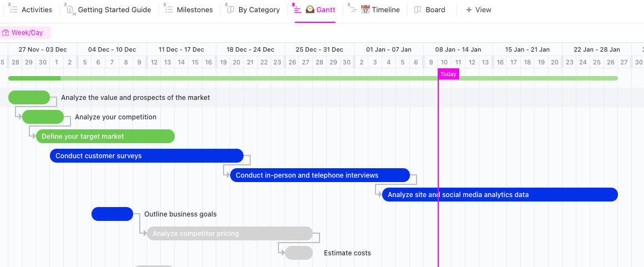The height and width of the screenshot is (267, 644).
Task: Click the Outline business goals label
Action: (x=180, y=214)
